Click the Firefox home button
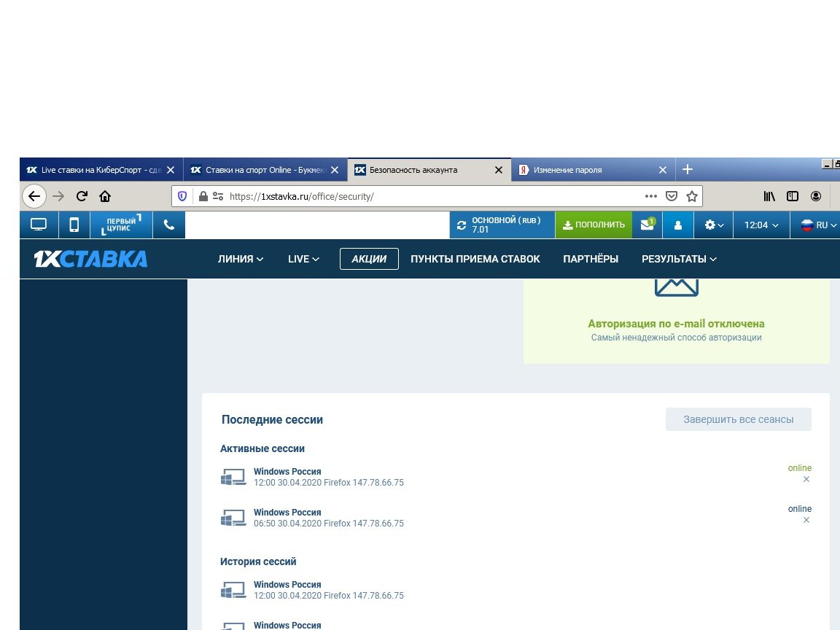The image size is (840, 630). point(105,196)
